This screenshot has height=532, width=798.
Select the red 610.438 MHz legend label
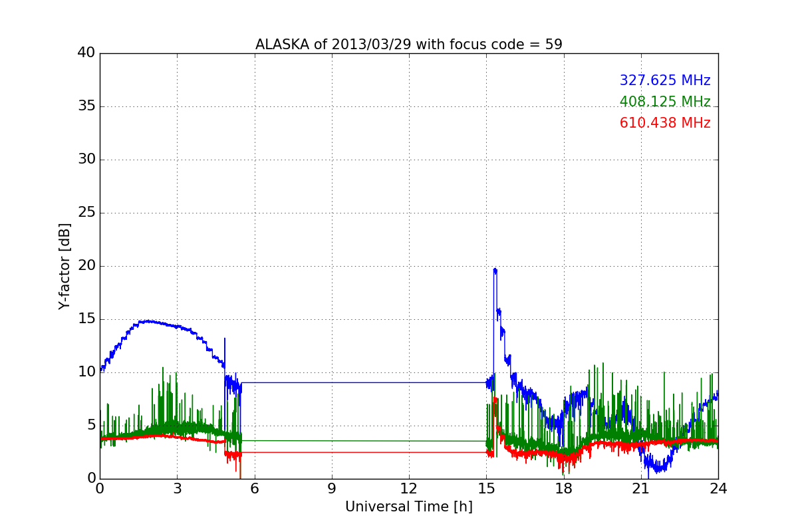[665, 123]
